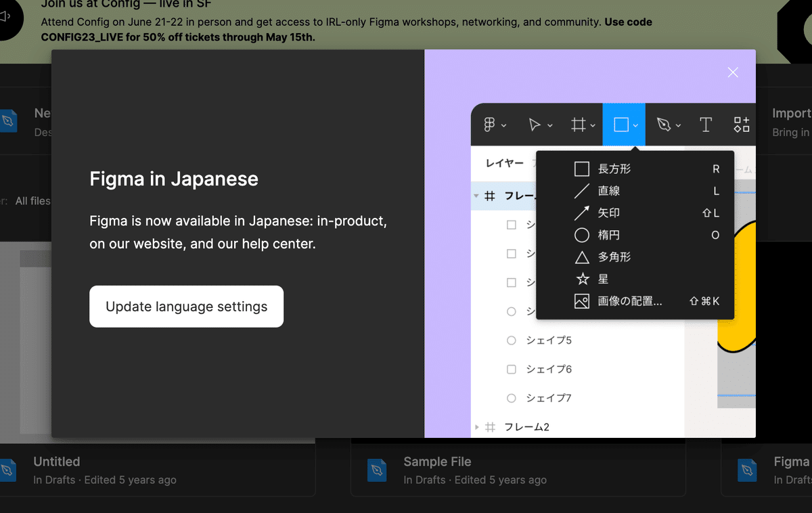The width and height of the screenshot is (812, 513).
Task: Click the arrow icon next to 矢印
Action: click(582, 213)
